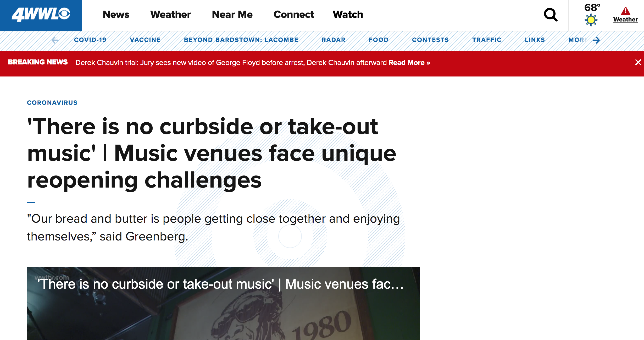The height and width of the screenshot is (340, 644).
Task: Click Read More on breaking news
Action: point(409,63)
